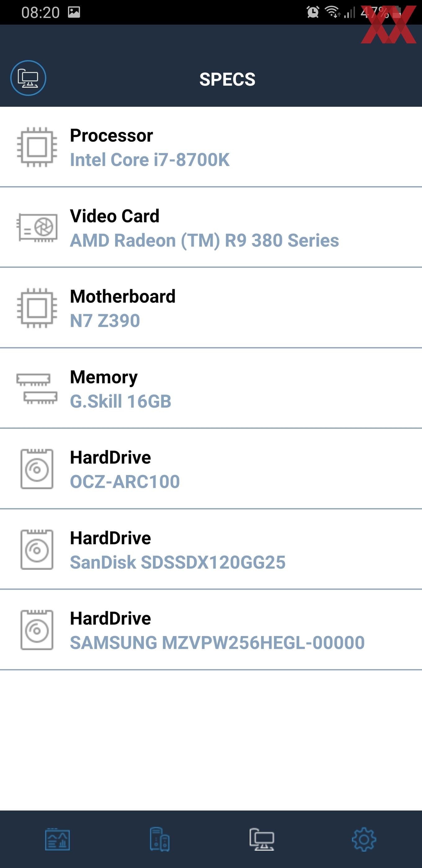Tap the computer icon in the header

click(x=28, y=78)
